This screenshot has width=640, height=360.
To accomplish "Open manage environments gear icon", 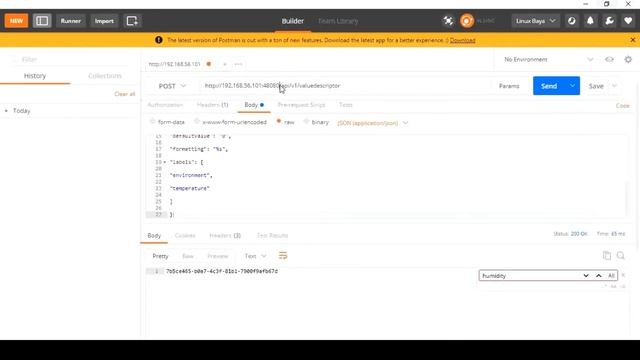I will point(628,60).
